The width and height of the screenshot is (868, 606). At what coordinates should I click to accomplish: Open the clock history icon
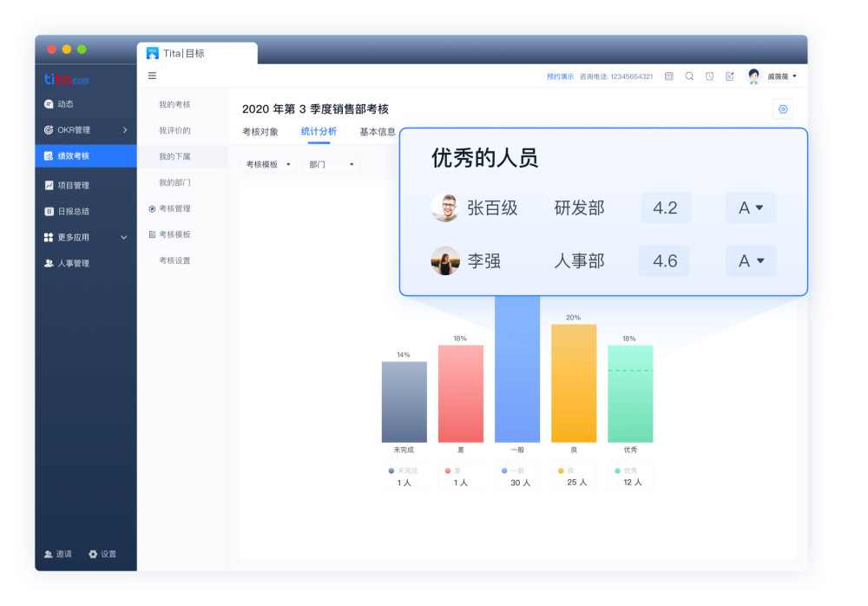(710, 76)
